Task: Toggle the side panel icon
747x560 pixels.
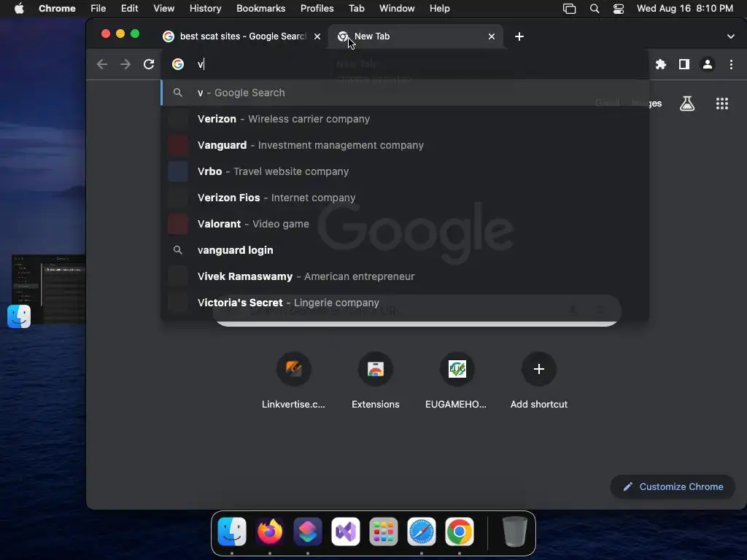Action: tap(684, 64)
